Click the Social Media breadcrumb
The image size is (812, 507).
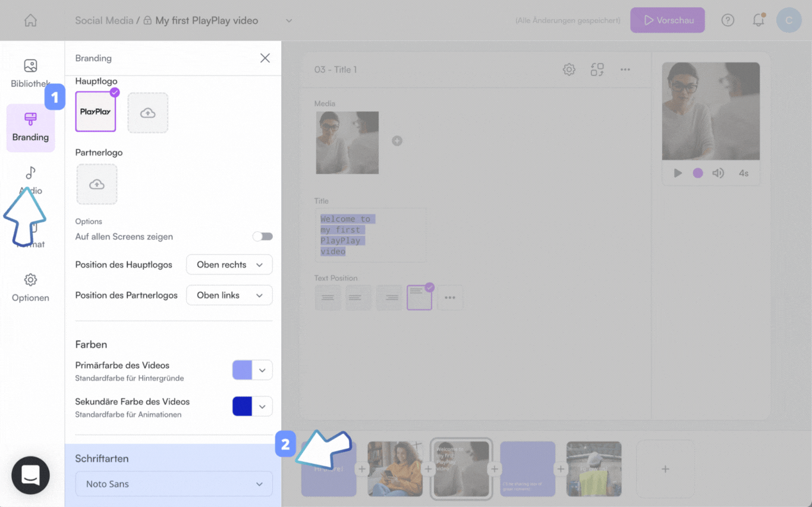[104, 20]
